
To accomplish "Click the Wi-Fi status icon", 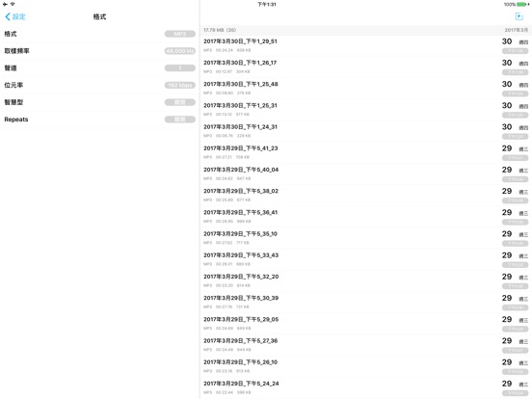I will coord(13,5).
